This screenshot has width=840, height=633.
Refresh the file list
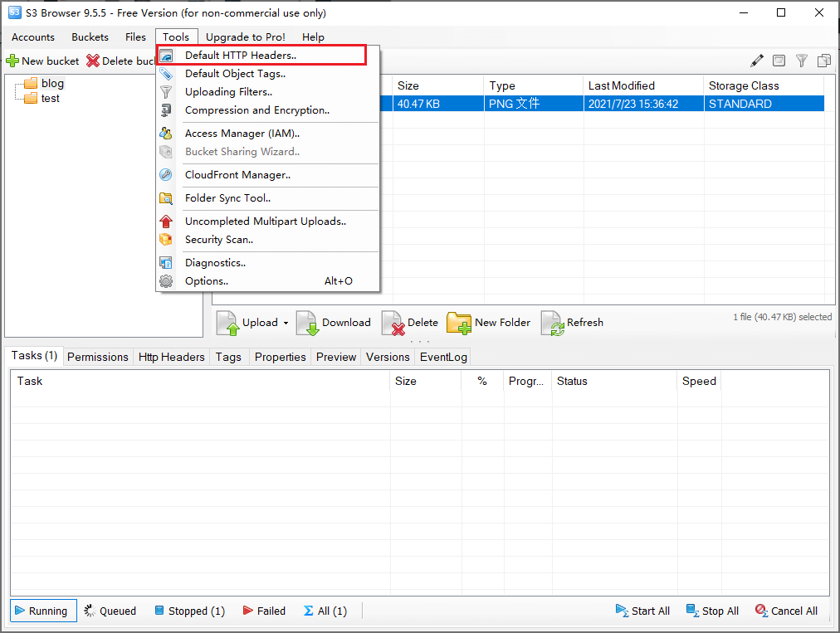pyautogui.click(x=572, y=323)
